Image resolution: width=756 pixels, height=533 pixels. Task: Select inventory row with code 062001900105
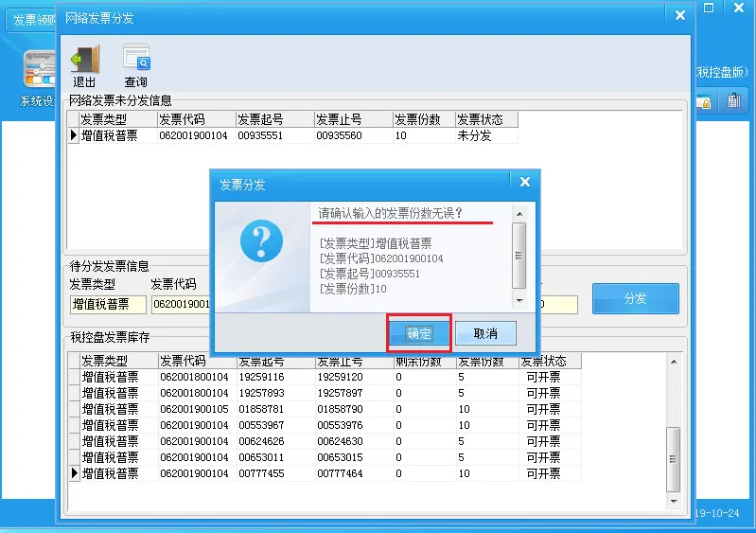point(194,409)
